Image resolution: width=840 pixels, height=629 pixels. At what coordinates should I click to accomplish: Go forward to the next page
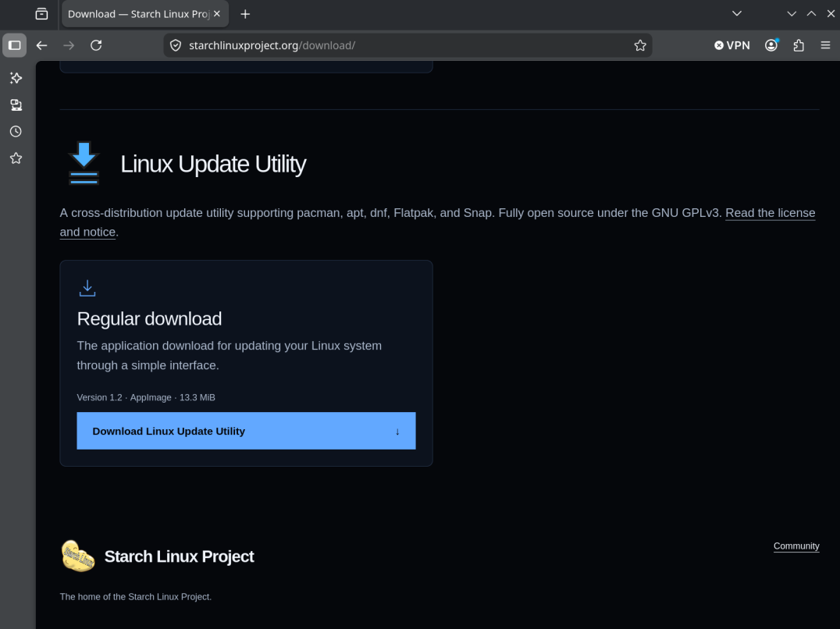(69, 45)
